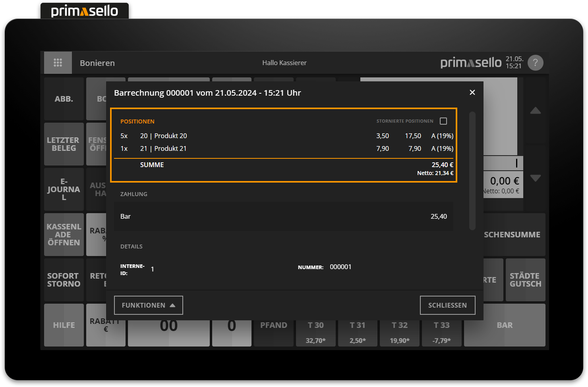Click the help question mark icon
This screenshot has height=387, width=588.
tap(535, 62)
